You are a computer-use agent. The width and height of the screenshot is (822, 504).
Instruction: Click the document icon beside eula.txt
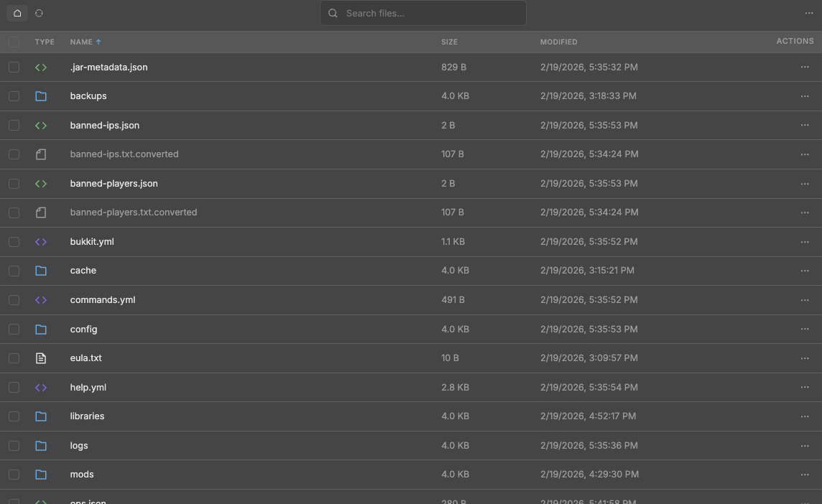pyautogui.click(x=41, y=358)
